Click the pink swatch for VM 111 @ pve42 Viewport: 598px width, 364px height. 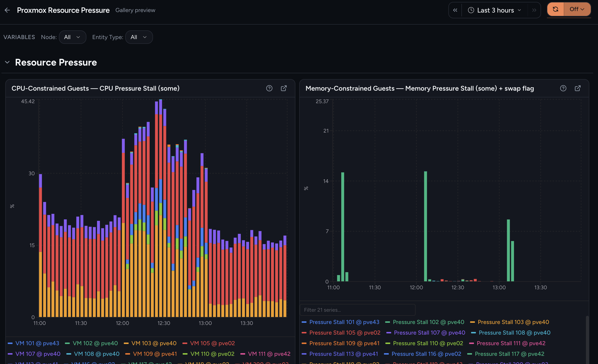pos(243,354)
